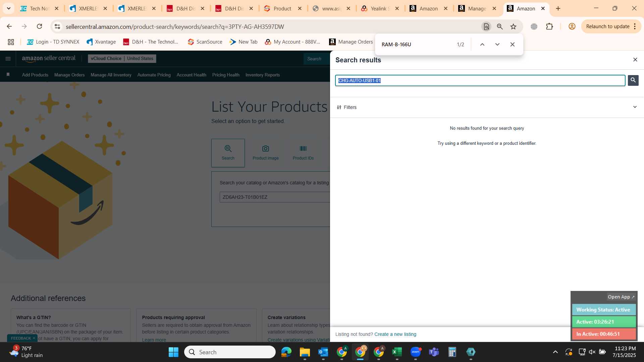Open Pricing Health nav item
The height and width of the screenshot is (362, 644).
(226, 75)
